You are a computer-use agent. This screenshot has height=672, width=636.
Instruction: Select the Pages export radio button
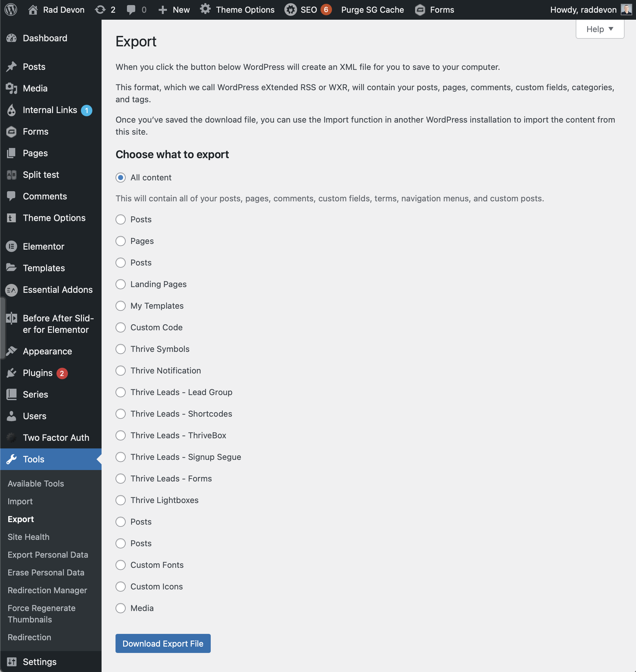pyautogui.click(x=121, y=241)
